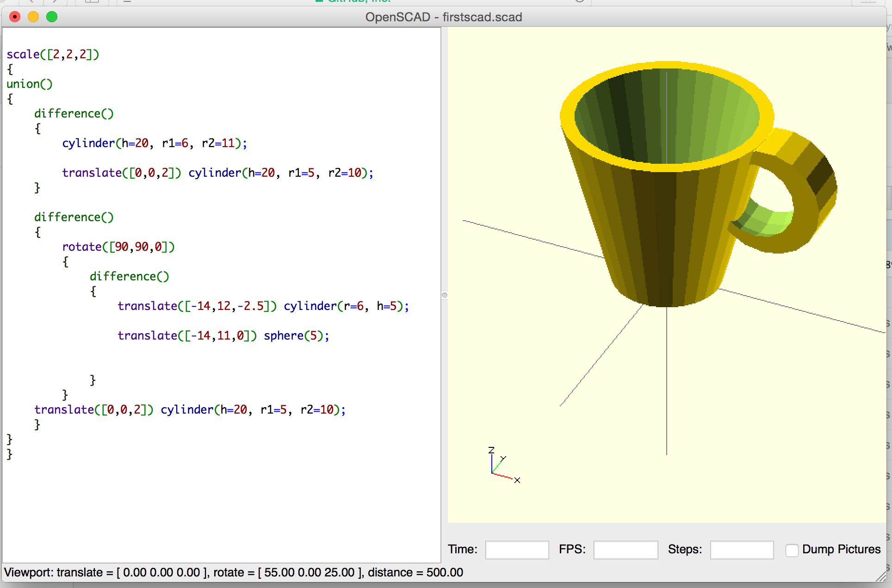Click the union() line in editor
The width and height of the screenshot is (892, 588).
pos(30,84)
